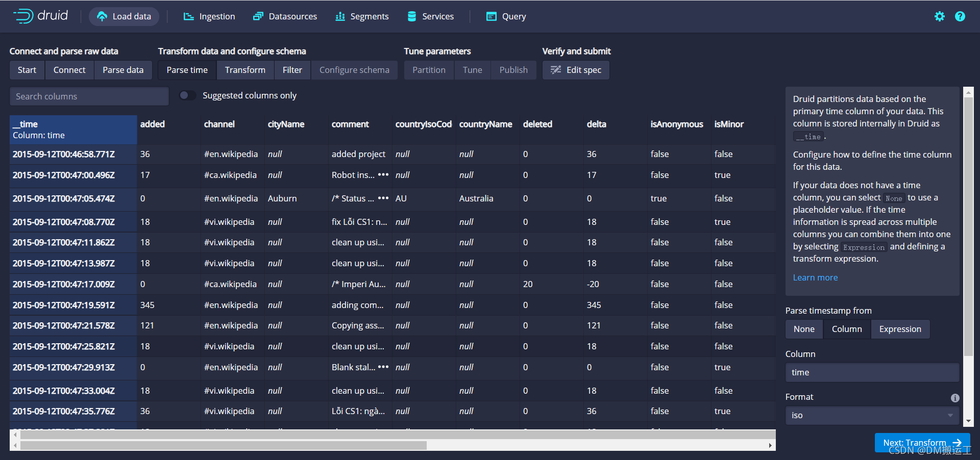
Task: Go to the Filter step
Action: [292, 70]
